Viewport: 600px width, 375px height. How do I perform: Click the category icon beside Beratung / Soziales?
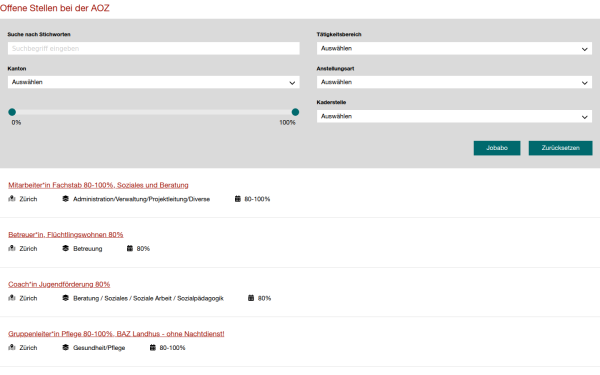click(65, 298)
